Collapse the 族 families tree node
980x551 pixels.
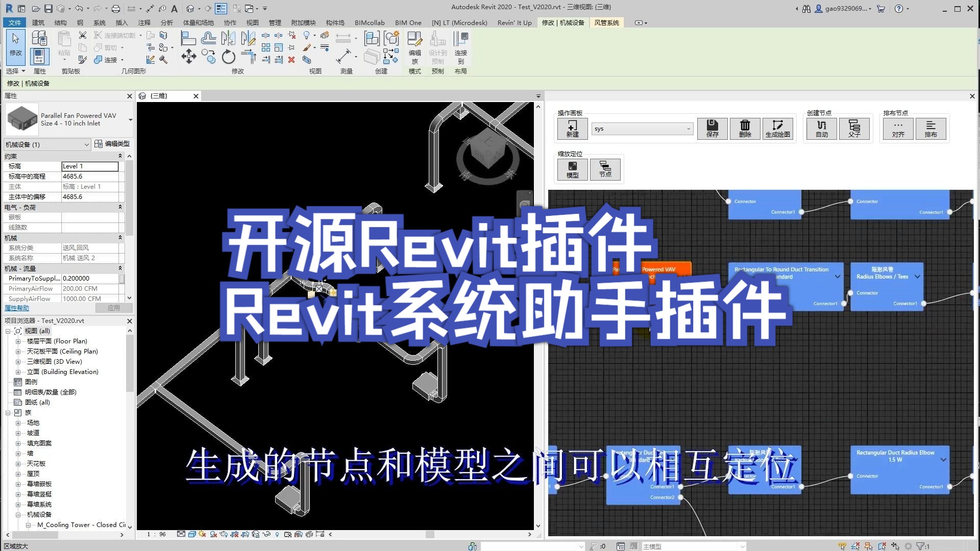[x=8, y=413]
